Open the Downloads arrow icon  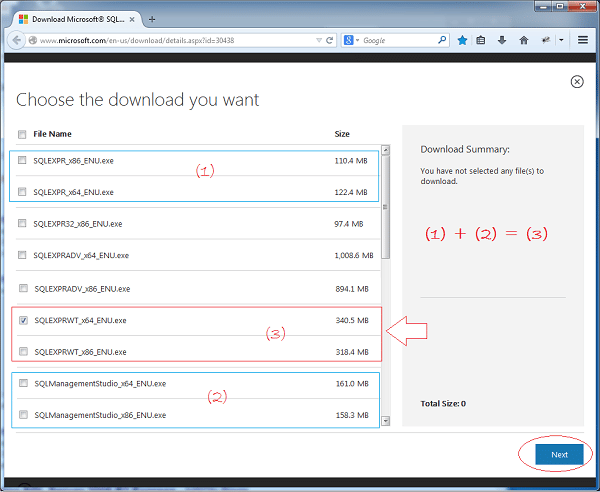click(502, 40)
